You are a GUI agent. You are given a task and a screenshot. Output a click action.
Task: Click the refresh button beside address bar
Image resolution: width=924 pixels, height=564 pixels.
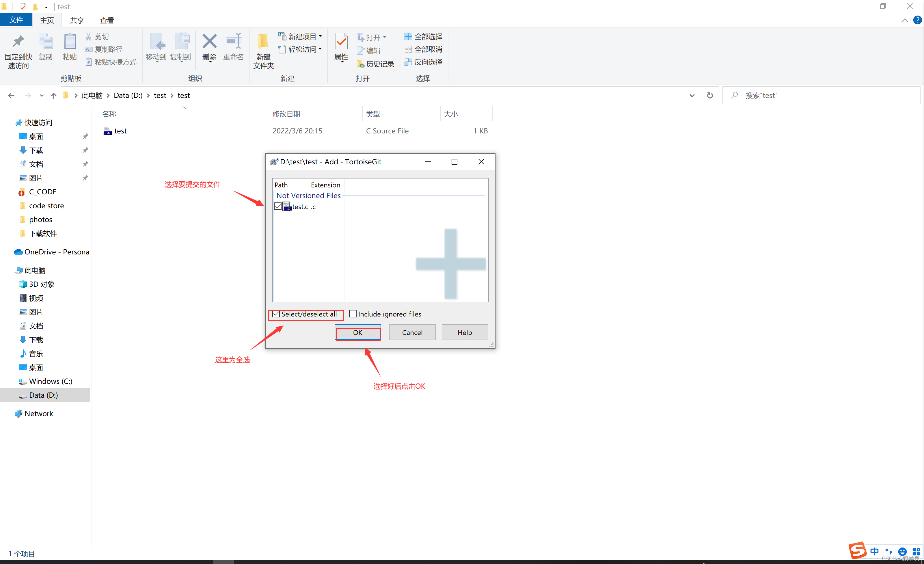[709, 95]
